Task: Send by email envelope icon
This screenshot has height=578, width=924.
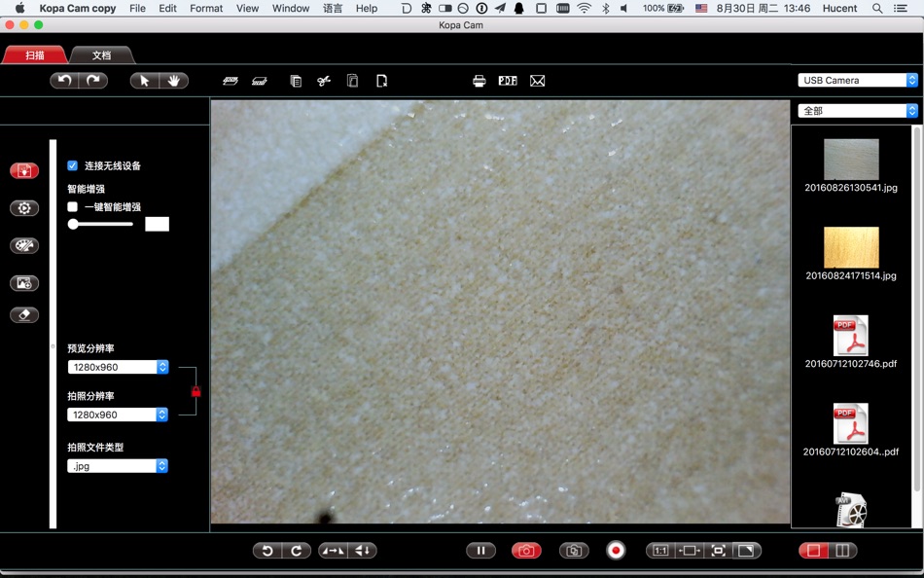Action: [x=538, y=81]
